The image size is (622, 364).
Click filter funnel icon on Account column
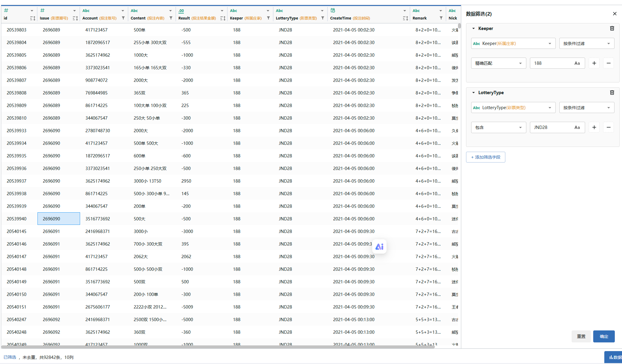pyautogui.click(x=123, y=18)
